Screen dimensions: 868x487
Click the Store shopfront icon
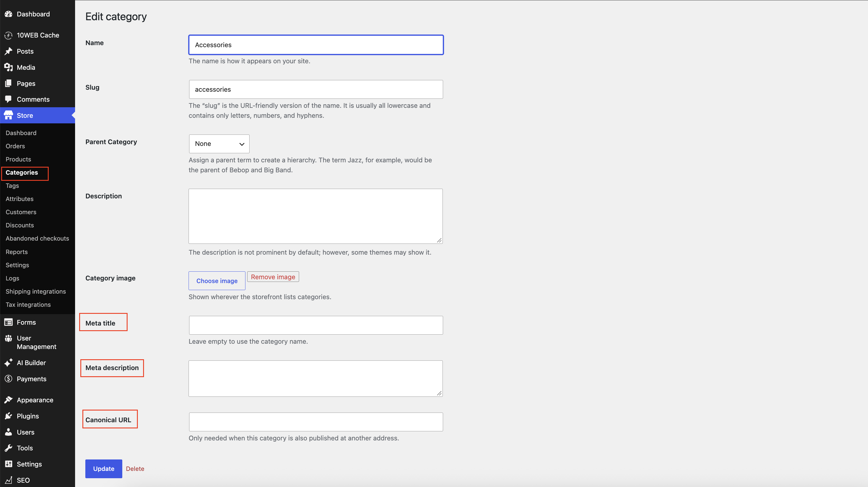9,115
